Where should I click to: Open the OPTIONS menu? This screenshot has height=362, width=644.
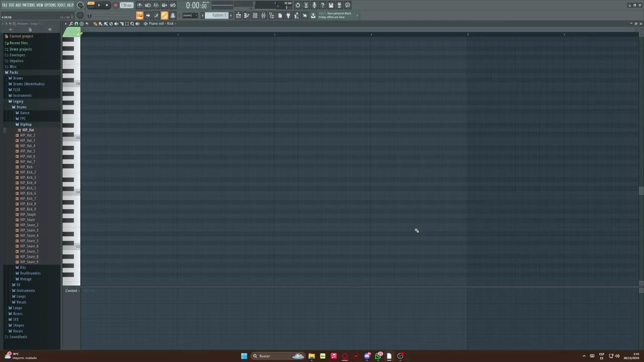[50, 5]
